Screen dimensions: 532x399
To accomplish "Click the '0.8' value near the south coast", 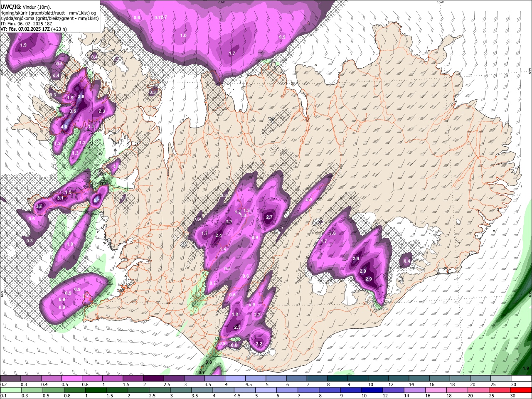I will (x=209, y=362).
